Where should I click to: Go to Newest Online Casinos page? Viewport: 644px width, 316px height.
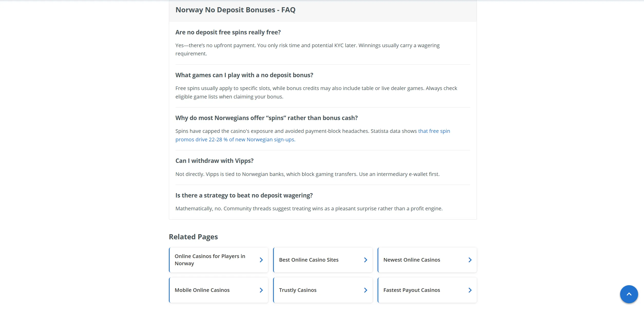(x=427, y=260)
